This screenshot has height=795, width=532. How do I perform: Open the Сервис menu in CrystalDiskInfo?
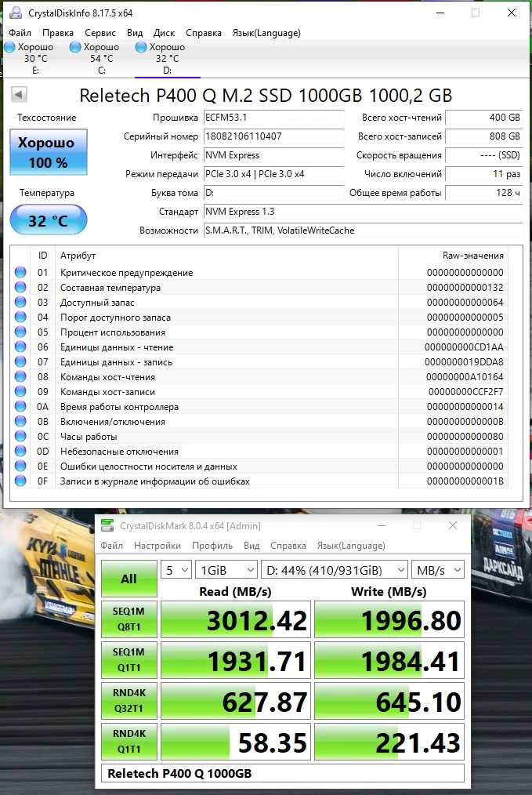pos(100,32)
